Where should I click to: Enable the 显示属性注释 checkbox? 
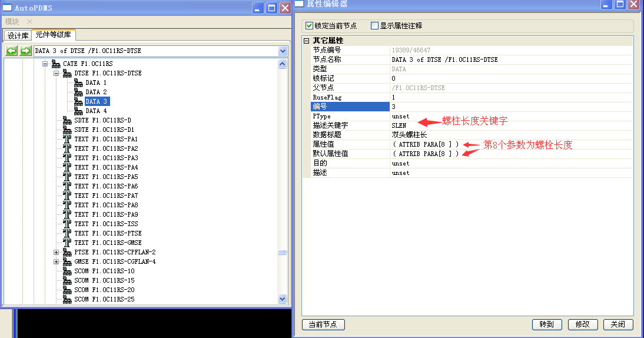click(x=374, y=26)
